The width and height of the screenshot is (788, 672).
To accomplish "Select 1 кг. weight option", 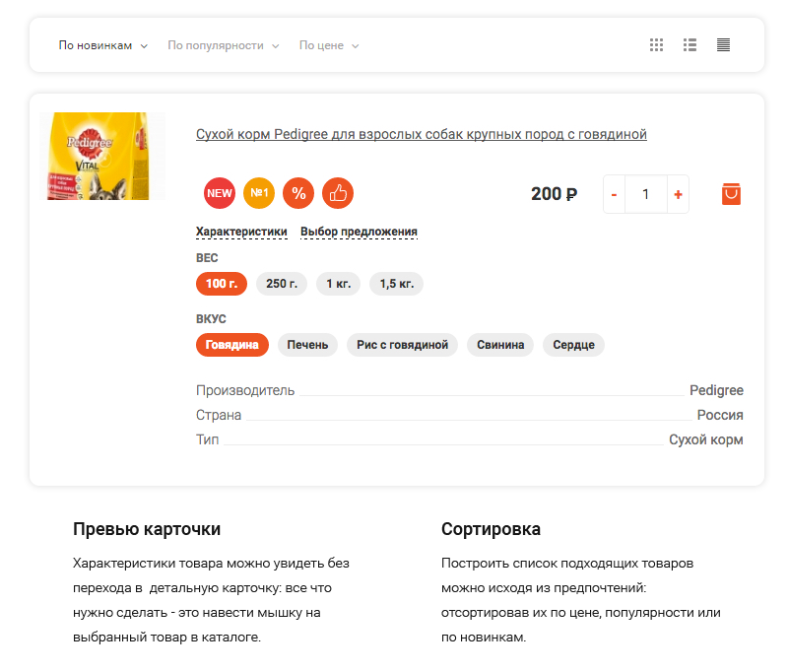I will [x=338, y=284].
